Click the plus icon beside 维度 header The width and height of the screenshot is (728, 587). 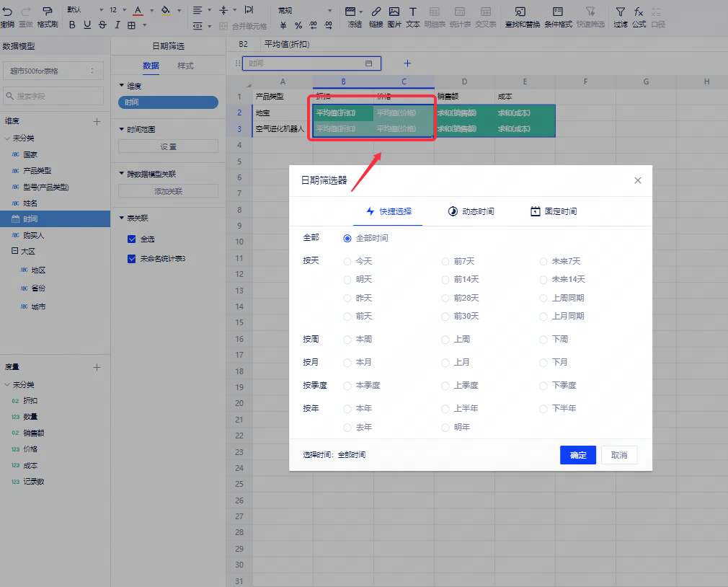pos(97,121)
